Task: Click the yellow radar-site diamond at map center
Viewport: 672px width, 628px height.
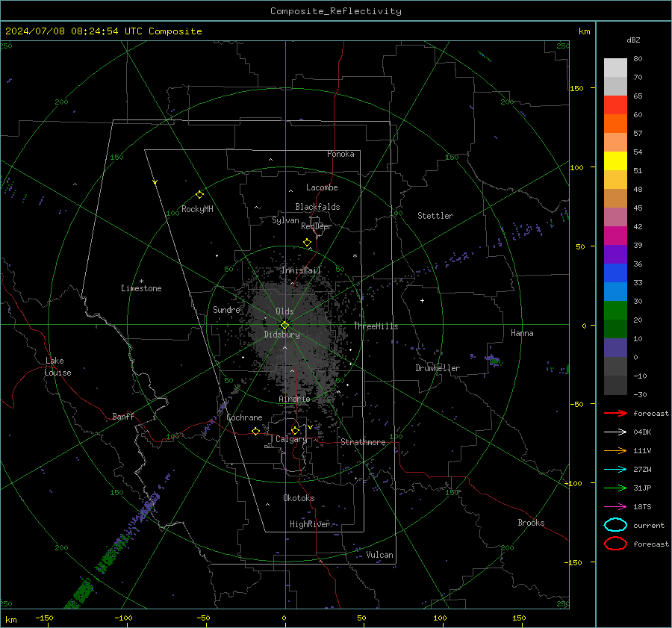Action: [x=284, y=326]
